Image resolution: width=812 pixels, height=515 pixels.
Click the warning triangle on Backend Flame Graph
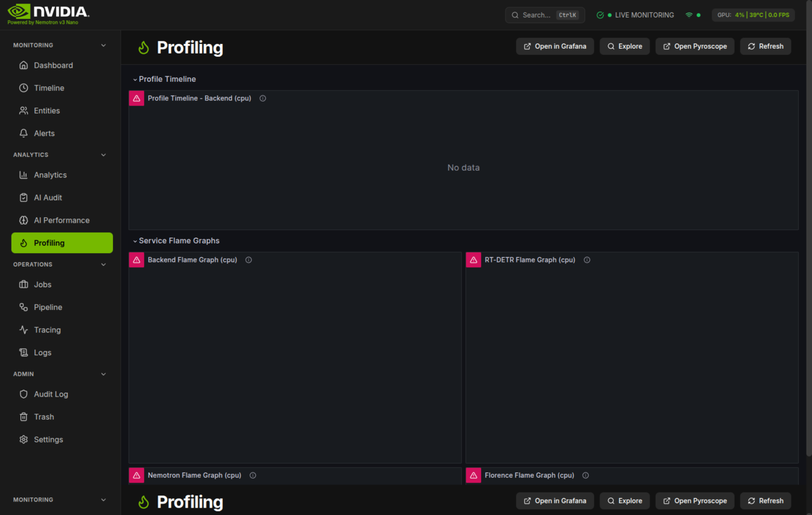(136, 259)
